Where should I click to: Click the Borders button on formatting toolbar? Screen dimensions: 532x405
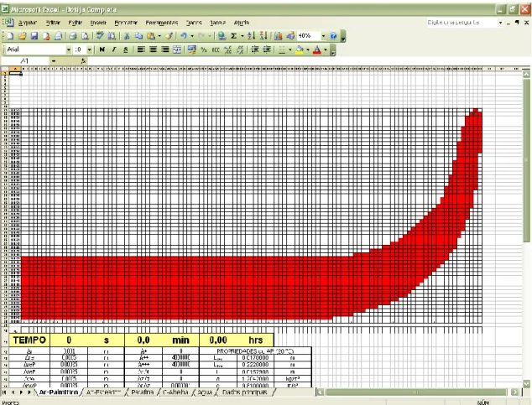282,49
